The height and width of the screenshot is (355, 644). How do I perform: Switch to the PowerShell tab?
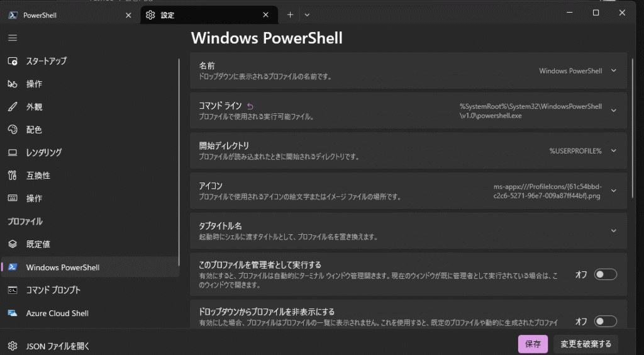(69, 15)
